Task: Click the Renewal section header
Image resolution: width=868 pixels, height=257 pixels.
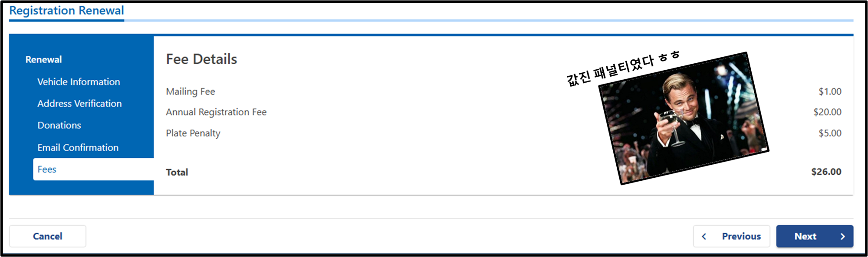Action: click(x=43, y=59)
